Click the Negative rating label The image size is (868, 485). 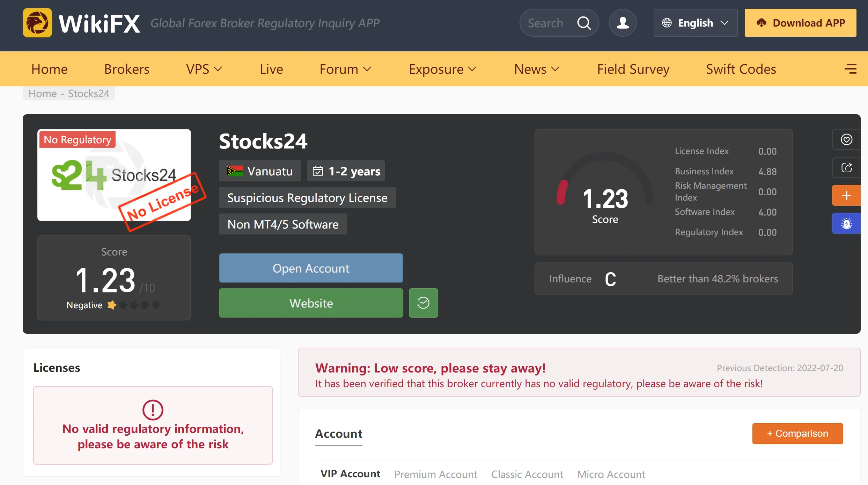[84, 305]
